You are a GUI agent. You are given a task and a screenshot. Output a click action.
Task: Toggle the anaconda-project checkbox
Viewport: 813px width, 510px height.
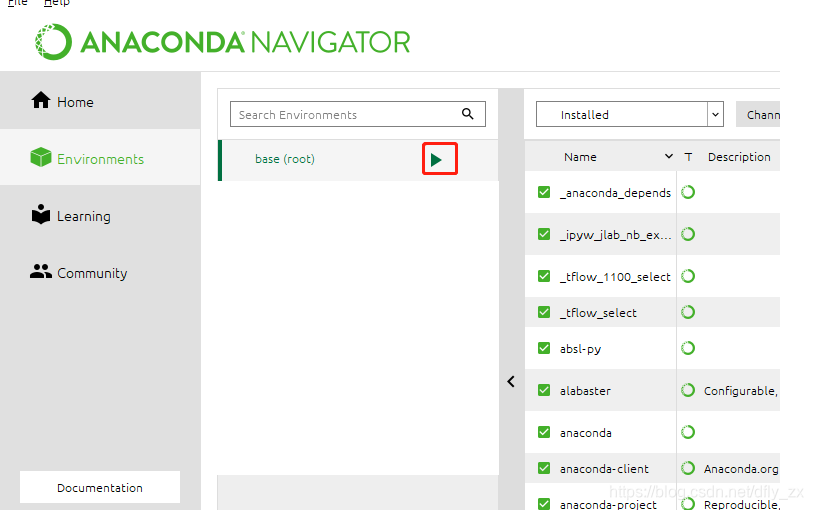tap(544, 504)
